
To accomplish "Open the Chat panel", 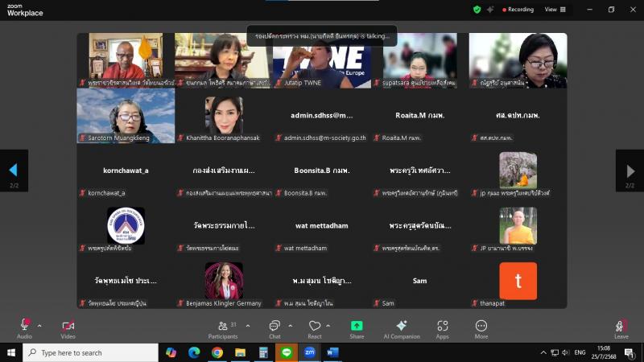I will pyautogui.click(x=275, y=329).
